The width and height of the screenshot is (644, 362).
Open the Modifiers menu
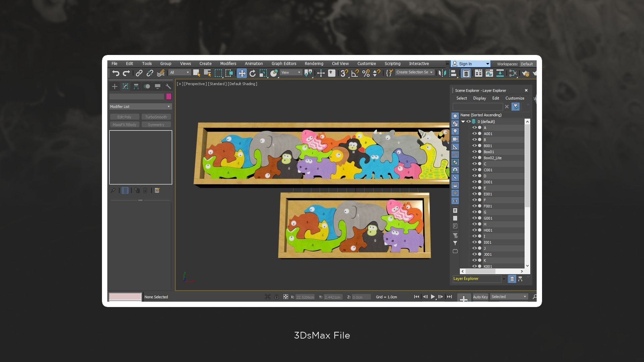(228, 64)
